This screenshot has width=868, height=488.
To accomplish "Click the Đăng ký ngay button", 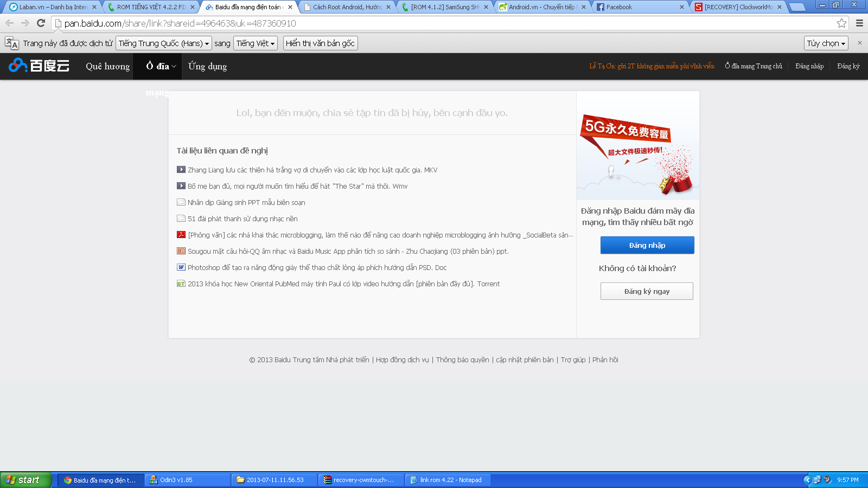I will click(x=647, y=291).
